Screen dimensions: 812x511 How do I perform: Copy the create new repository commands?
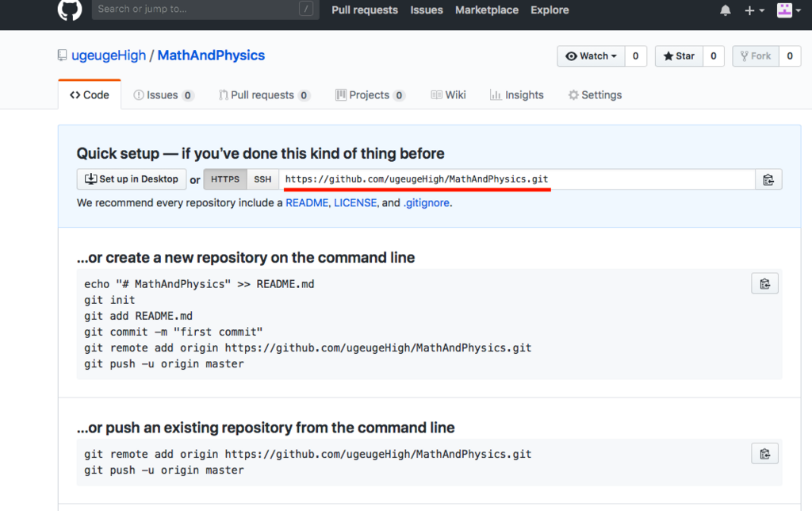(x=764, y=283)
